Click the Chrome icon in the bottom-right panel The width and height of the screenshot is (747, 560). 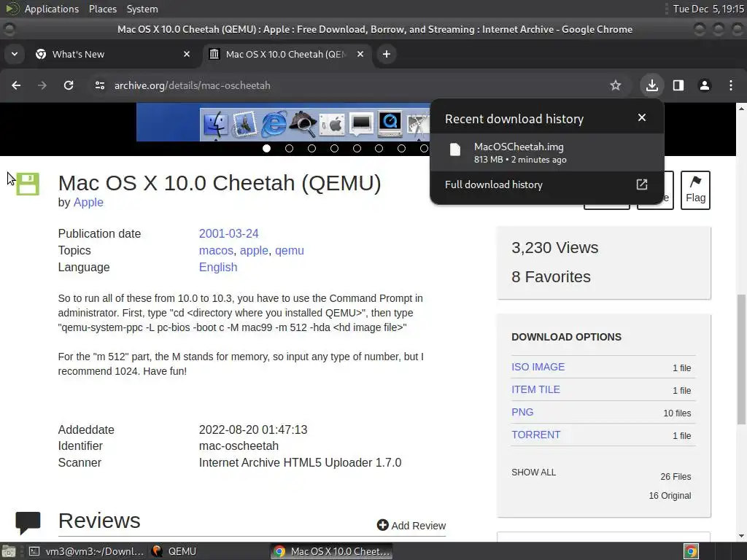(x=691, y=551)
